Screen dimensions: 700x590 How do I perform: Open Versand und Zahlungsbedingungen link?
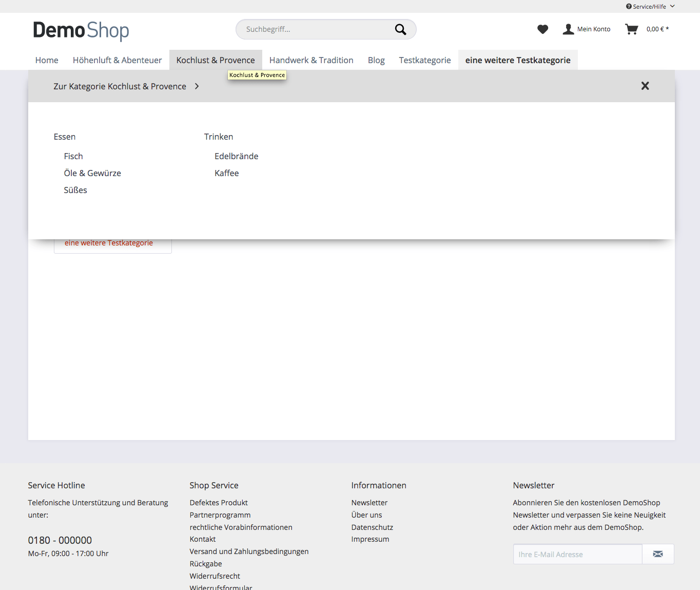point(249,551)
